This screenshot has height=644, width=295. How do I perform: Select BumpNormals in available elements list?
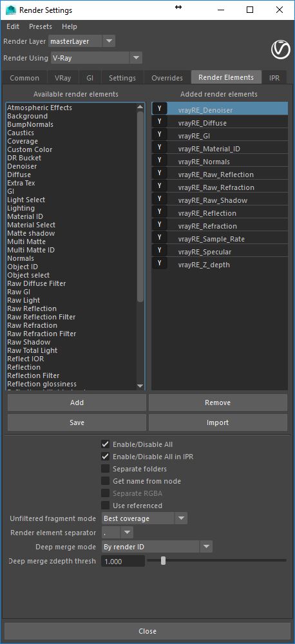tap(30, 124)
